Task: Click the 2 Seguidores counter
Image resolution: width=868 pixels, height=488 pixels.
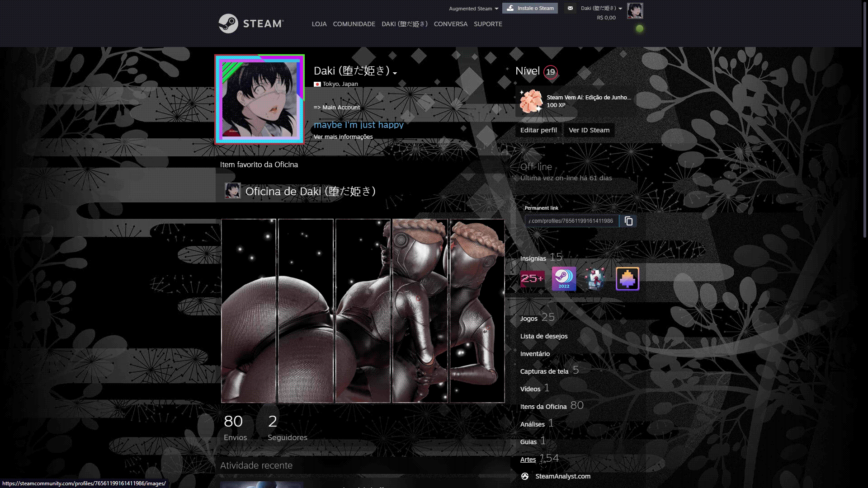Action: pos(288,427)
